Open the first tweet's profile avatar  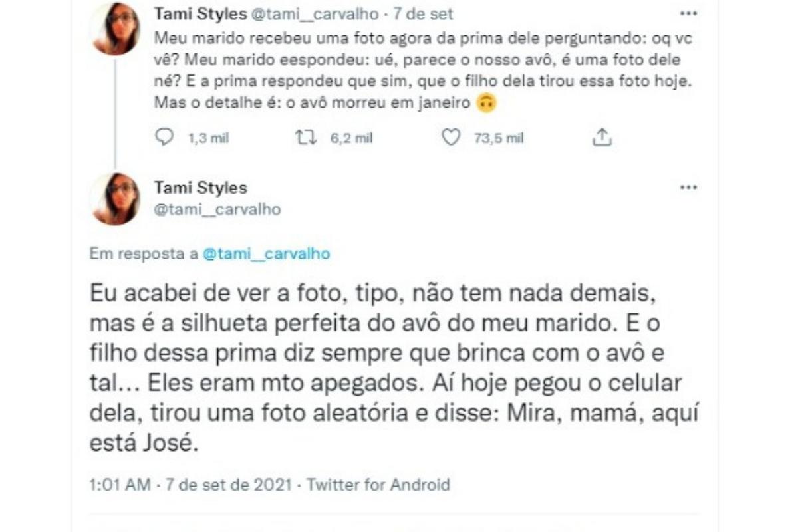click(x=116, y=29)
